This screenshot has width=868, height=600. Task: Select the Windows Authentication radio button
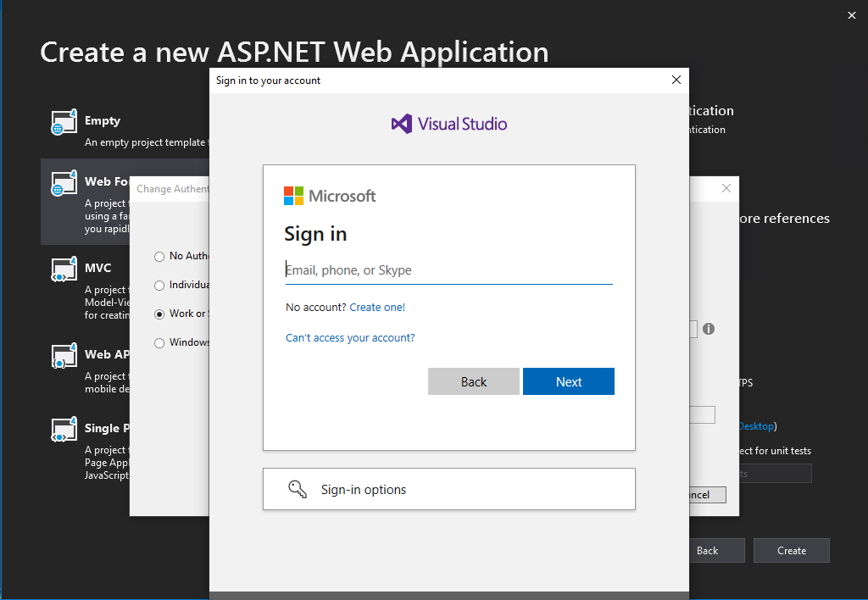pyautogui.click(x=159, y=343)
